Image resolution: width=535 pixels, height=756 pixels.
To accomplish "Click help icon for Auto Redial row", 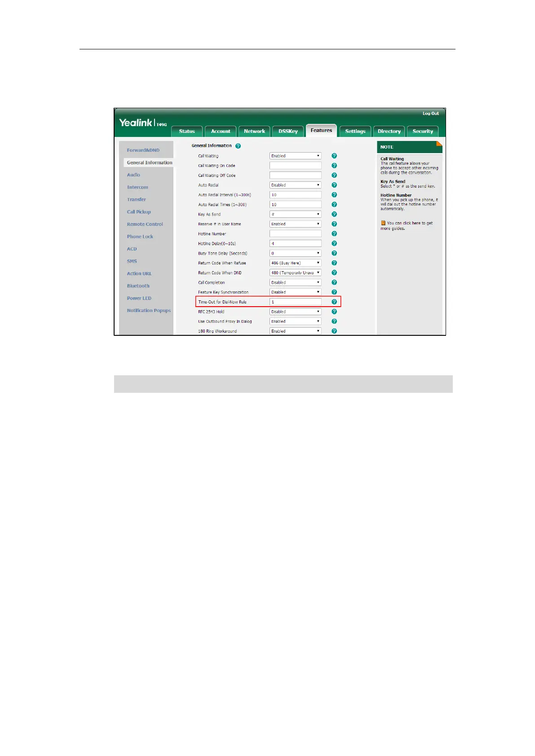I will [334, 185].
